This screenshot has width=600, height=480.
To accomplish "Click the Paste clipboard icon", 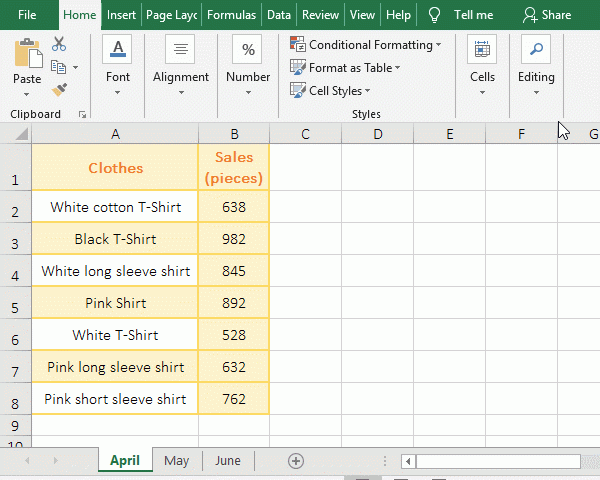I will (x=28, y=53).
